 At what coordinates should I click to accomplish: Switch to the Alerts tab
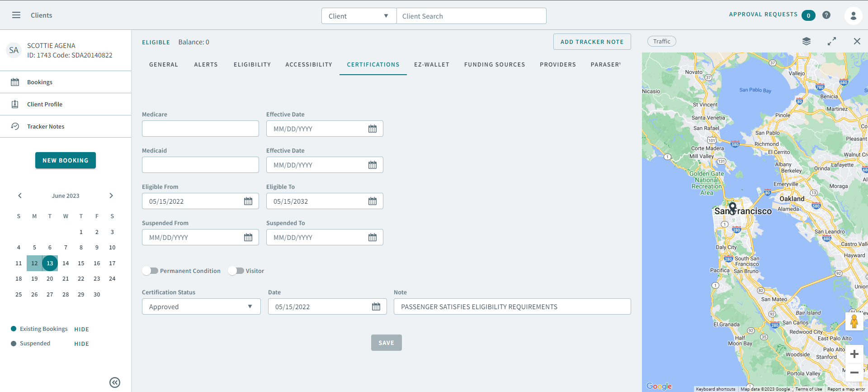[206, 65]
